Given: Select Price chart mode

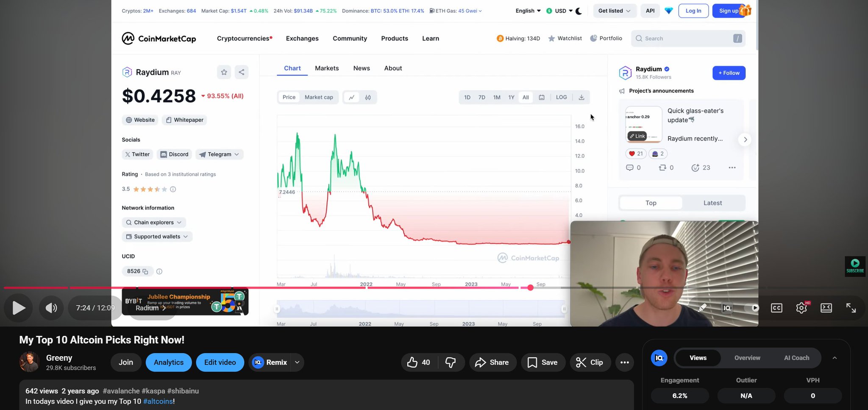Looking at the screenshot, I should [x=289, y=97].
